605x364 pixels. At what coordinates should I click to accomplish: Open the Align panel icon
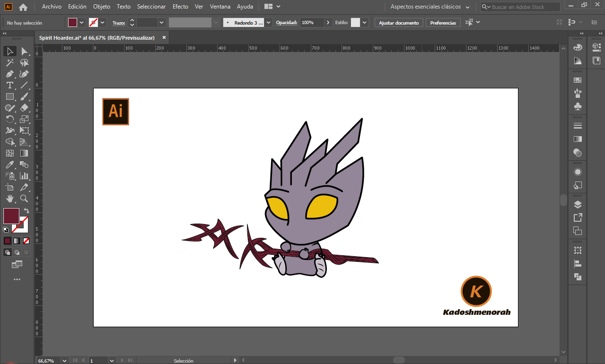click(577, 264)
